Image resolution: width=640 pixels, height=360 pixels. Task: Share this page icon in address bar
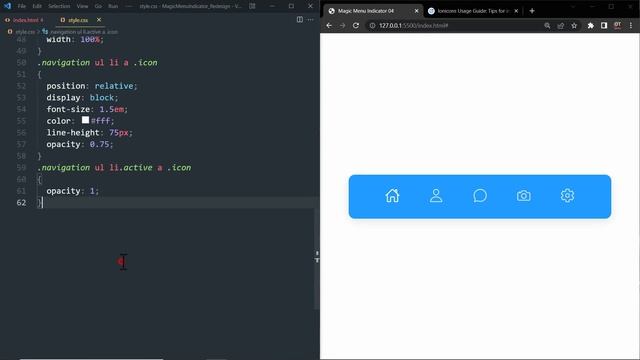pos(560,25)
